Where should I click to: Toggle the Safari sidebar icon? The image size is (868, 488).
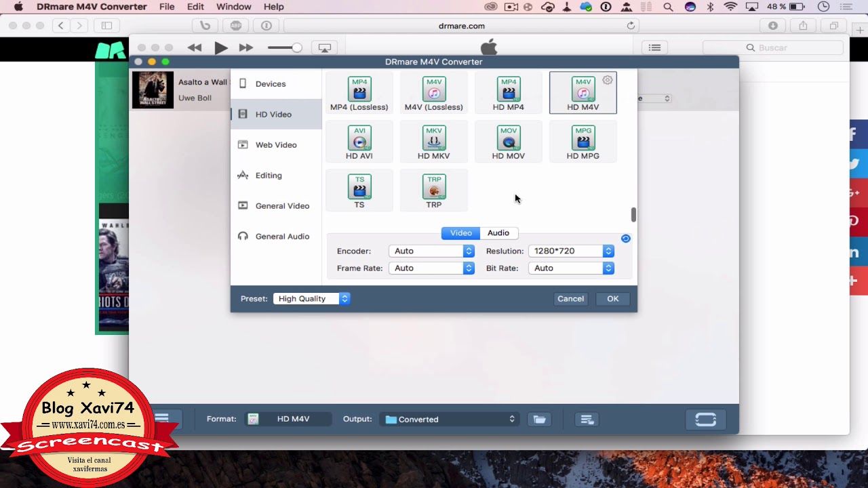[x=106, y=26]
